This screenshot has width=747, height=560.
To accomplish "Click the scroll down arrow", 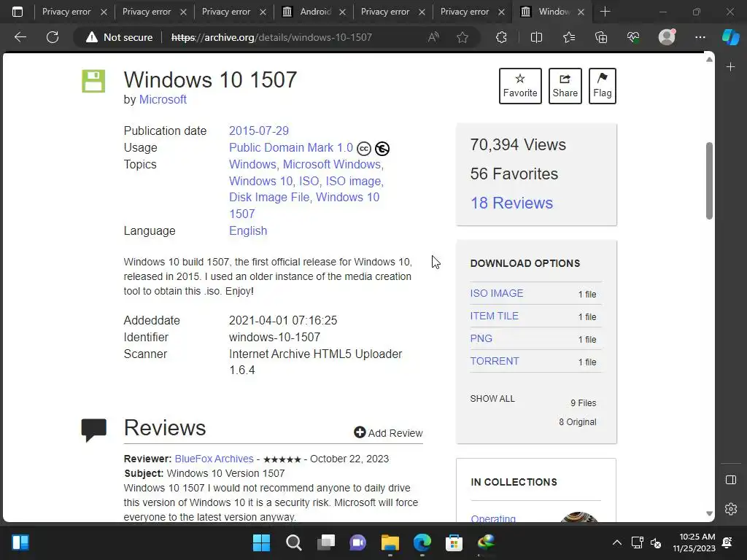I will (709, 513).
